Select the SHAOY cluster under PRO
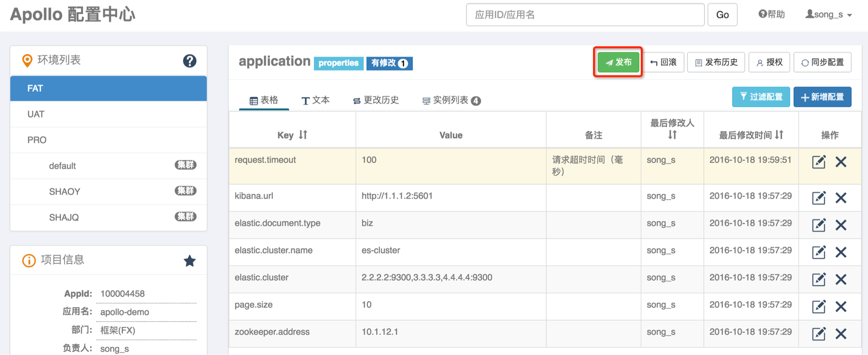 65,192
